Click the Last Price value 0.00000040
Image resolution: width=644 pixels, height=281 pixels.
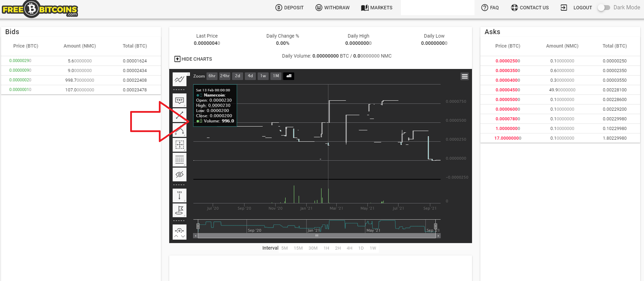[x=207, y=43]
